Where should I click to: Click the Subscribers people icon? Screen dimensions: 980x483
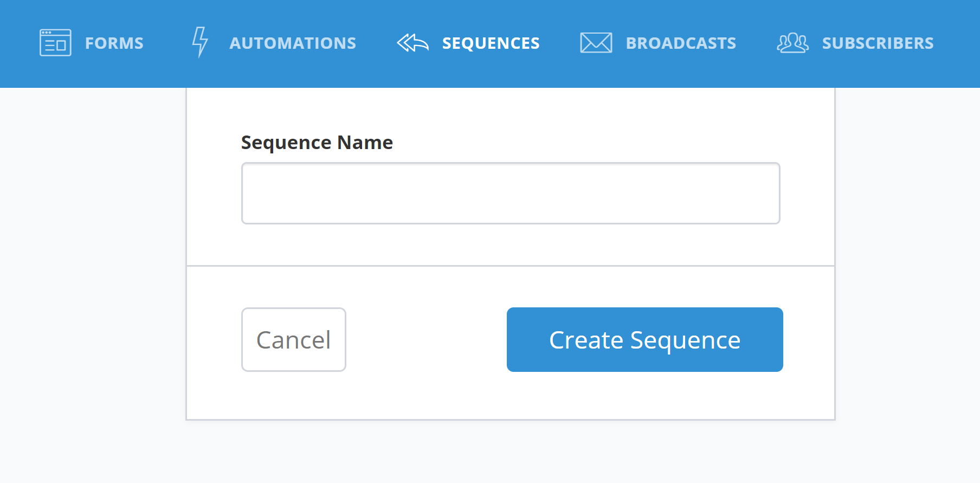(792, 43)
